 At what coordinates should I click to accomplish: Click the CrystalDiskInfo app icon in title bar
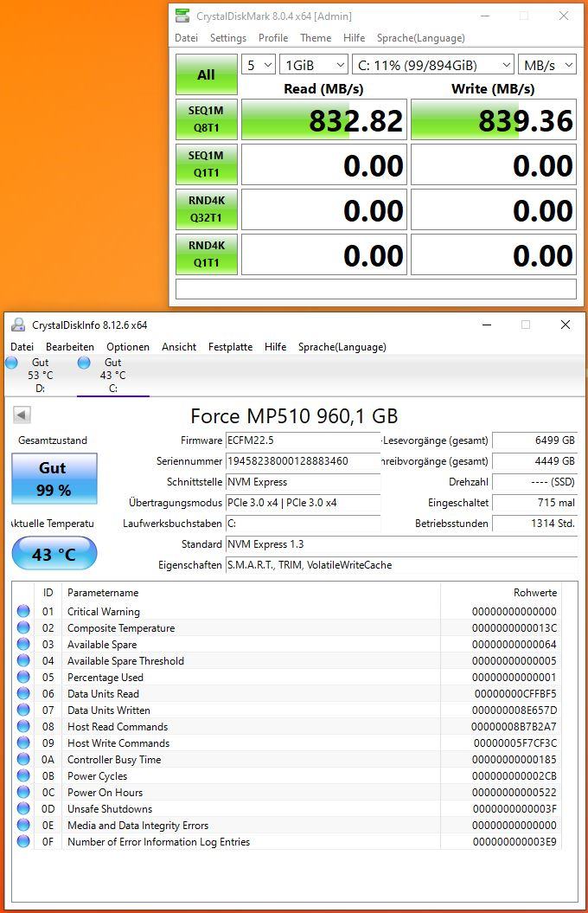point(18,325)
